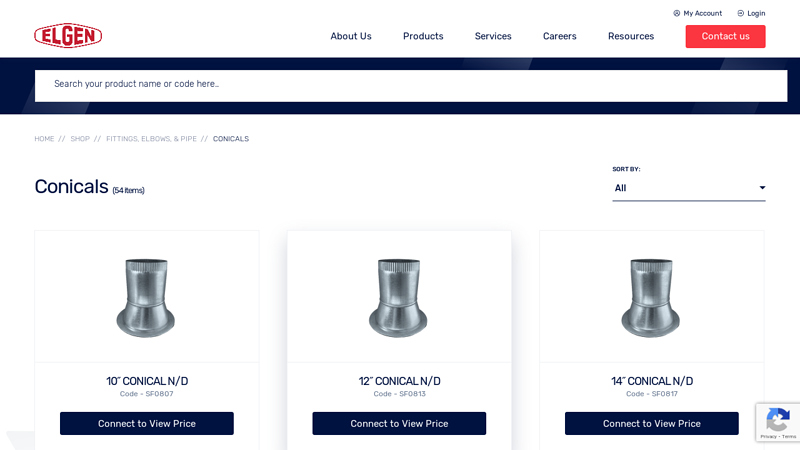Click the Sort By dropdown arrow
The height and width of the screenshot is (450, 800).
(x=762, y=188)
